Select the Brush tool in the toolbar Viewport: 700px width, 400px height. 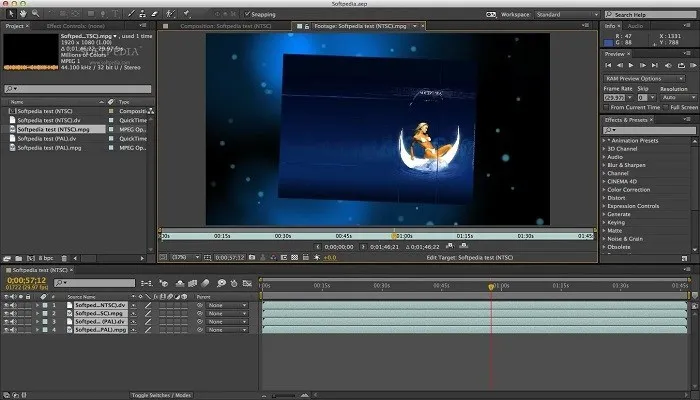coord(131,15)
